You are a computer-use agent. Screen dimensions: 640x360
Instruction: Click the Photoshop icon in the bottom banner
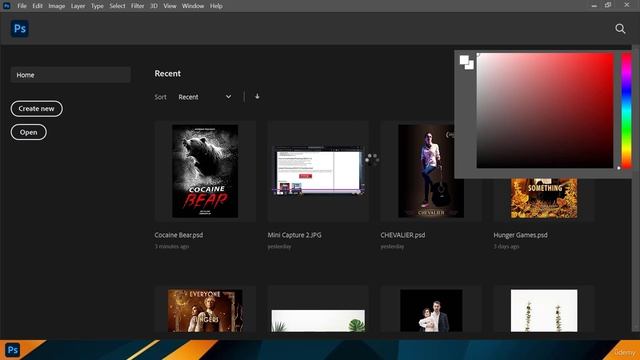[x=13, y=350]
